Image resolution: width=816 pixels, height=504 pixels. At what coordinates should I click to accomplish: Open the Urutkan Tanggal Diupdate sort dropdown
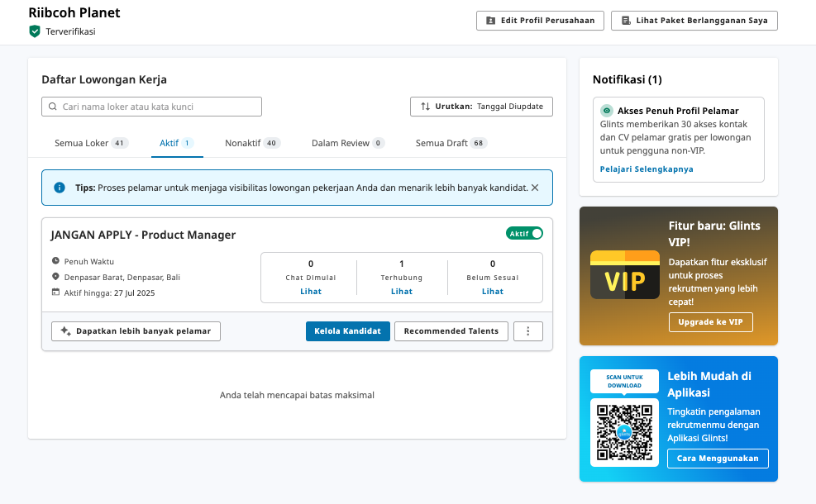(x=481, y=107)
